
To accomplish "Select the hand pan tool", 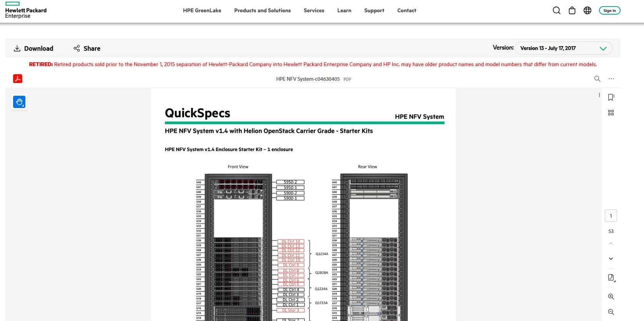I will click(x=19, y=102).
